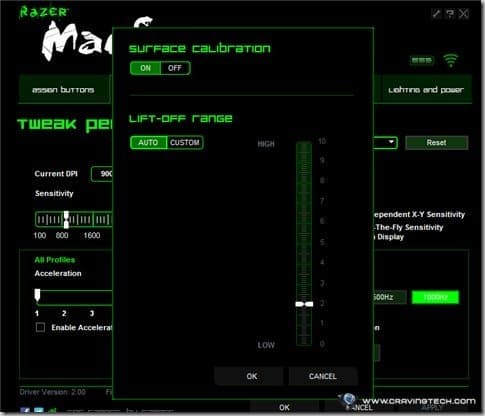Click level 5 on lift-off scale
485x416 pixels.
pos(322,242)
